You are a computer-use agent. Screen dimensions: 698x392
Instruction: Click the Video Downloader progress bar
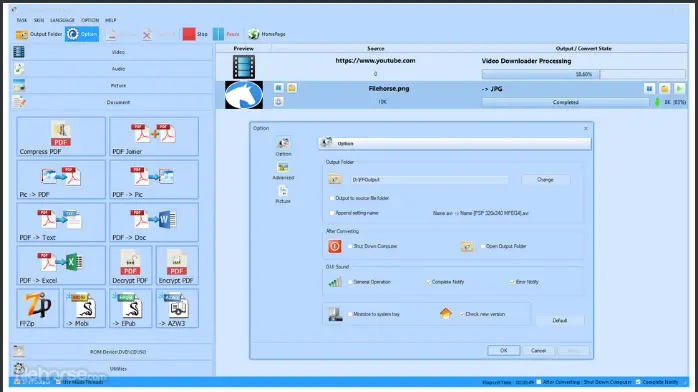pyautogui.click(x=584, y=74)
